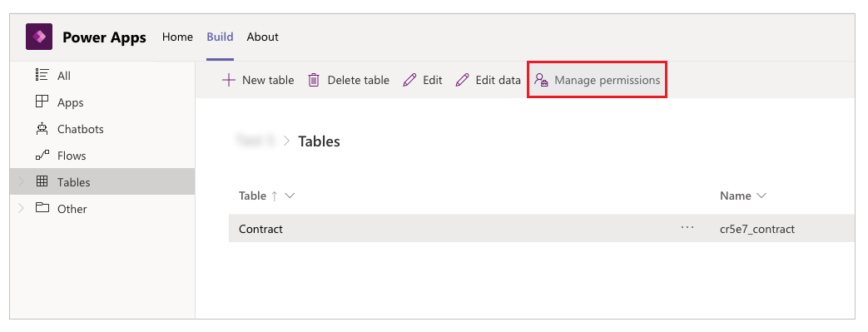
Task: Sort by the Table column header
Action: click(x=252, y=196)
